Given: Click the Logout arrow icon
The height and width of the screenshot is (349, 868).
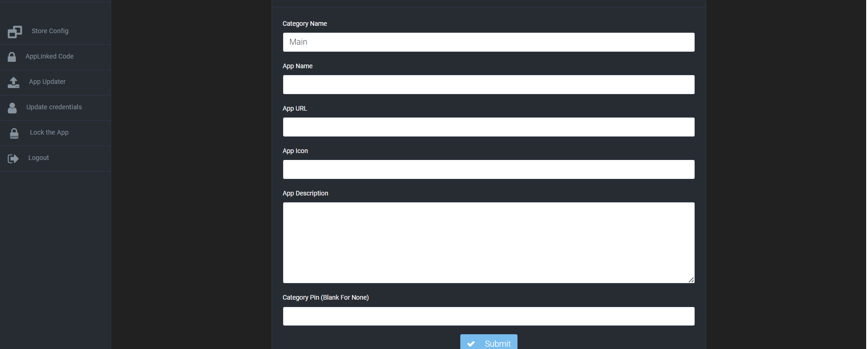Looking at the screenshot, I should [x=13, y=159].
